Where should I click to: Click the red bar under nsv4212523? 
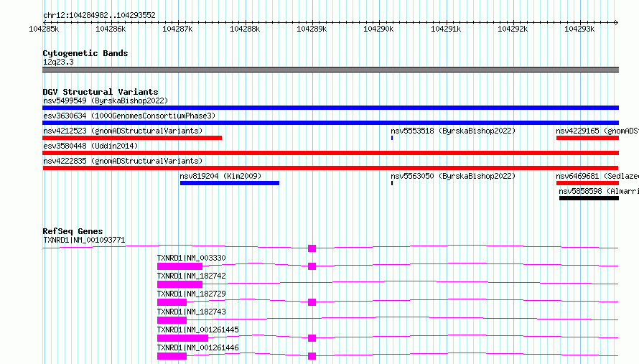[132, 138]
